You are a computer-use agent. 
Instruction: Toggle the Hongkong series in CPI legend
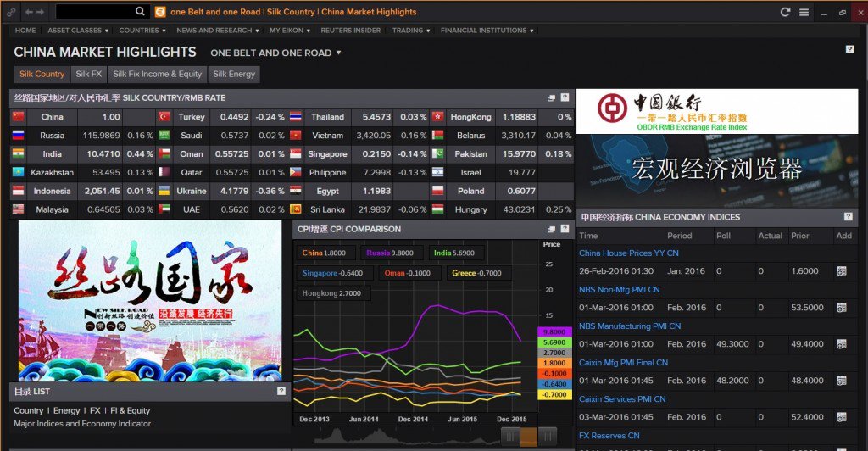pyautogui.click(x=331, y=293)
